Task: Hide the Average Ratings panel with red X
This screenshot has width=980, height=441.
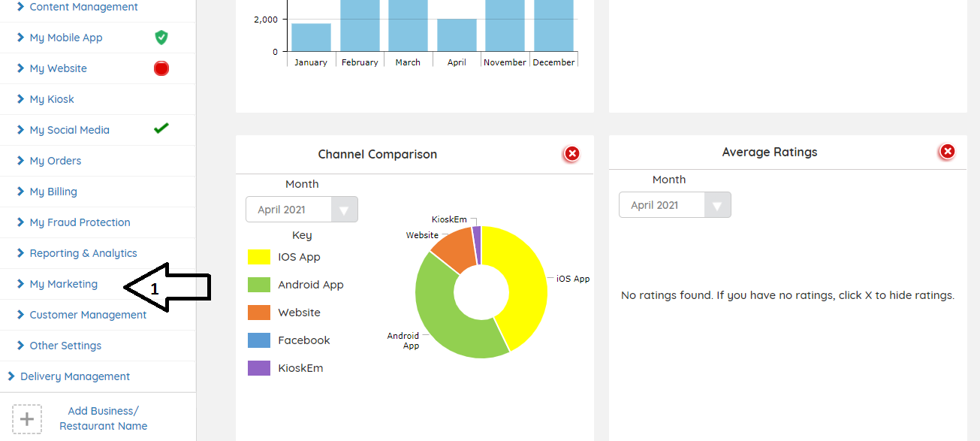Action: point(948,152)
